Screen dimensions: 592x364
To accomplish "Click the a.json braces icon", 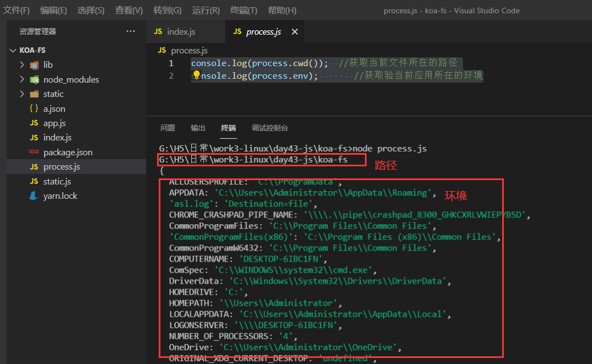I will (34, 108).
